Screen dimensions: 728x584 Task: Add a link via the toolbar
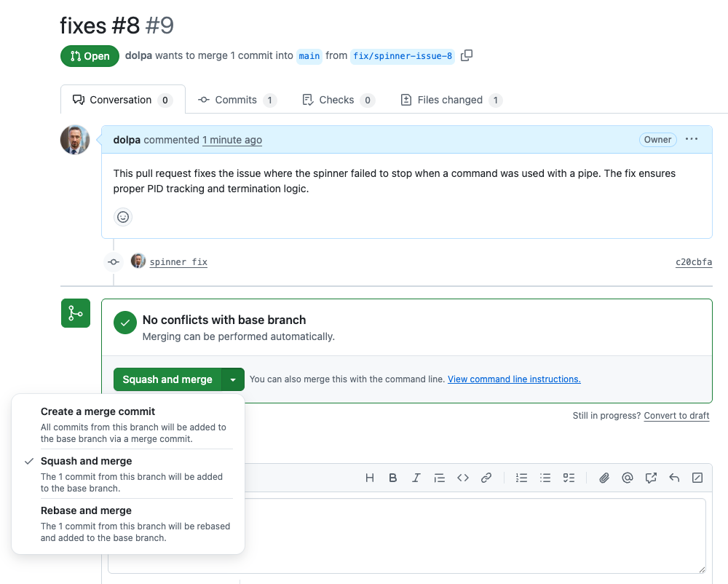(x=486, y=478)
